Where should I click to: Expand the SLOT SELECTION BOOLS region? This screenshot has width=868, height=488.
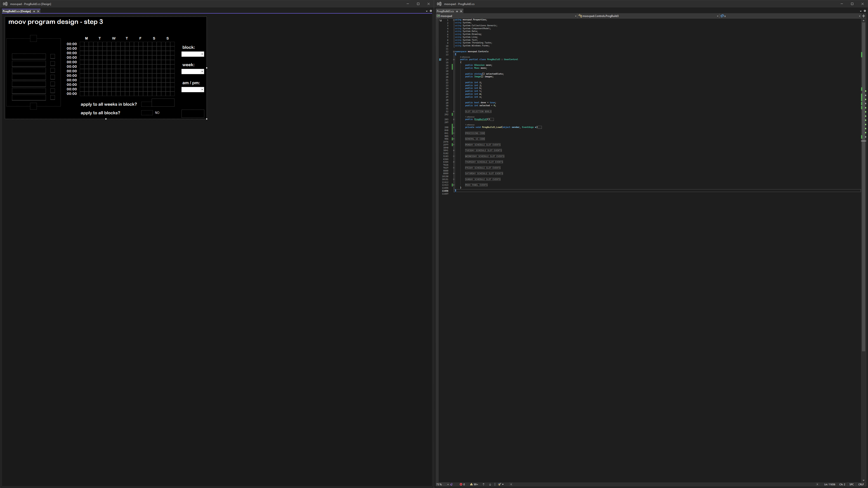click(x=454, y=111)
